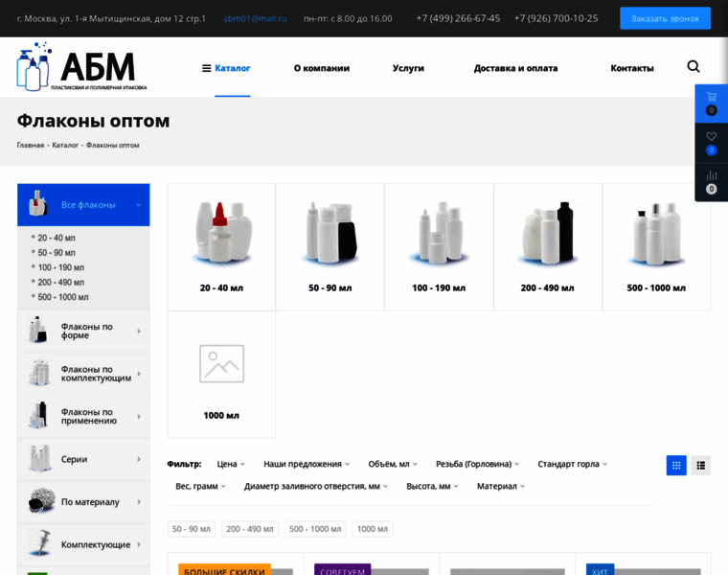Click the Каталог hamburger menu icon
Viewport: 728px width, 575px height.
pos(207,68)
